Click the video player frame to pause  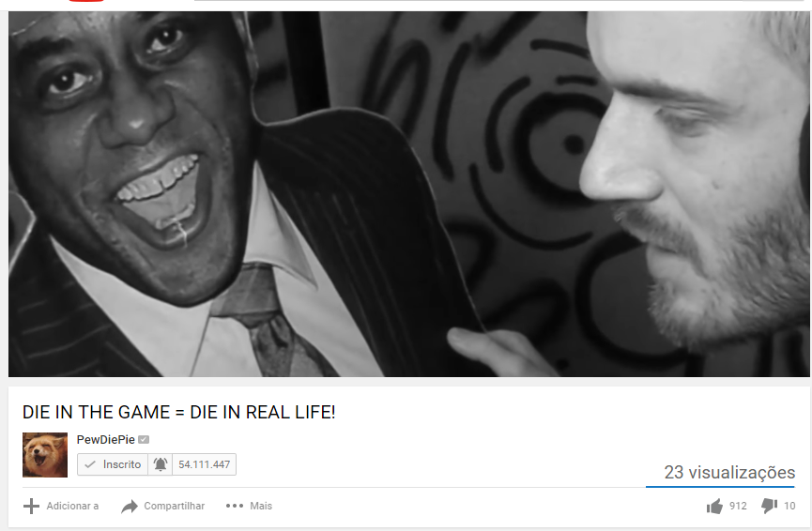408,194
